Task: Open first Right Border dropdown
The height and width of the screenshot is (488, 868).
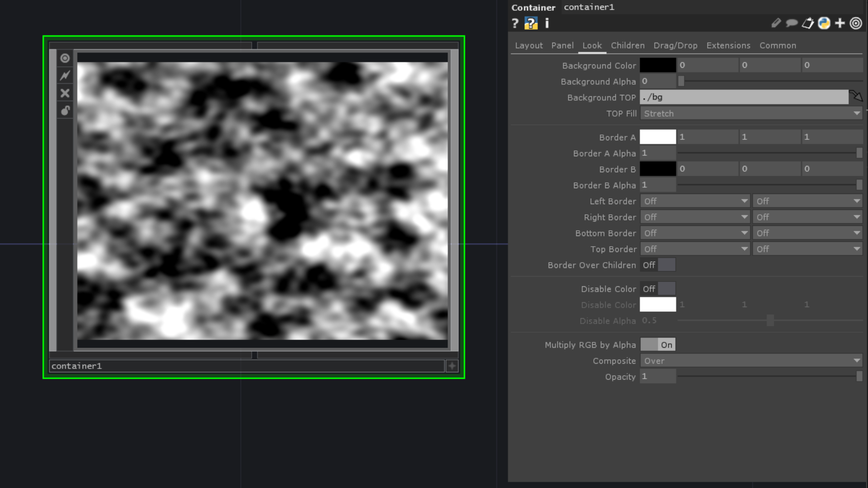Action: click(x=695, y=217)
